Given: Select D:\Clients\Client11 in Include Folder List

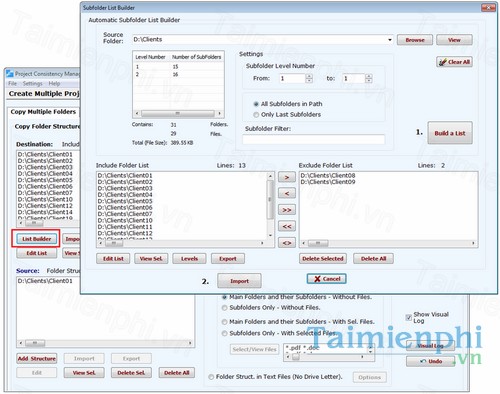Looking at the screenshot, I should 125,227.
